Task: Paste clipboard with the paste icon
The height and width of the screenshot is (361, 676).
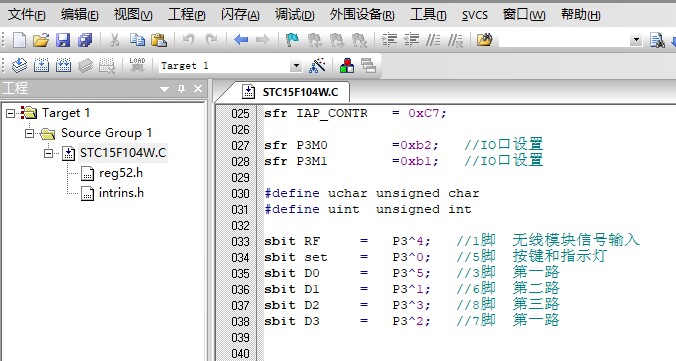Action: pos(159,40)
